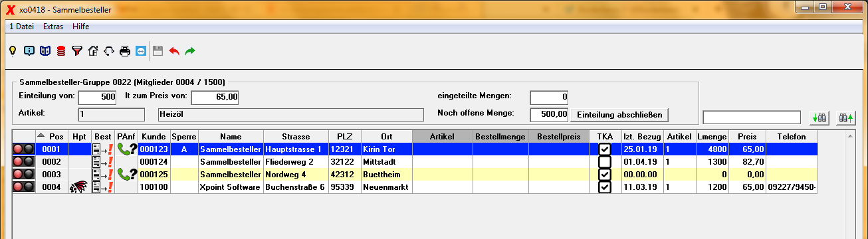Screen dimensions: 868x239
Task: Click the lzt. Bezug column header
Action: coord(643,136)
